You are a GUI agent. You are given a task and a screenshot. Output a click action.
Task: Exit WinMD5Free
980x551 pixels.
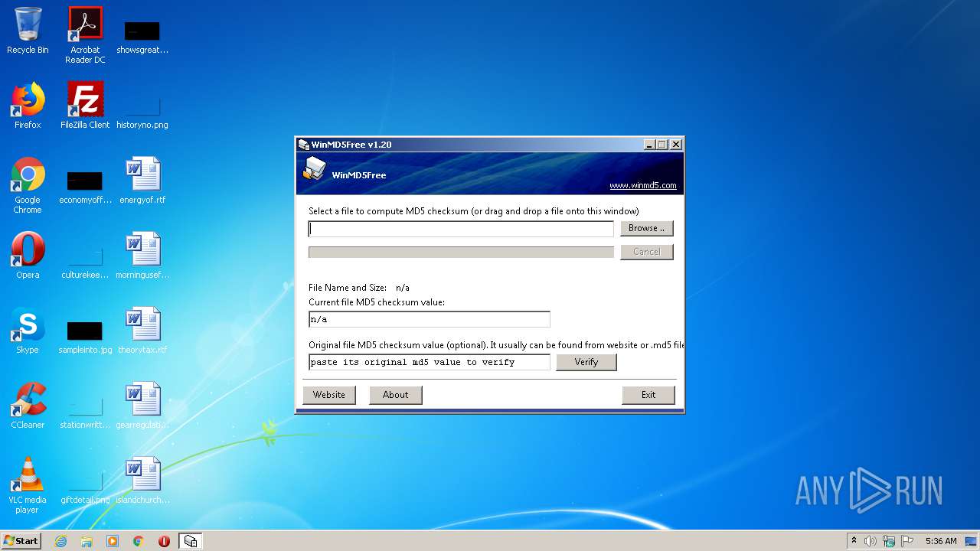(648, 395)
